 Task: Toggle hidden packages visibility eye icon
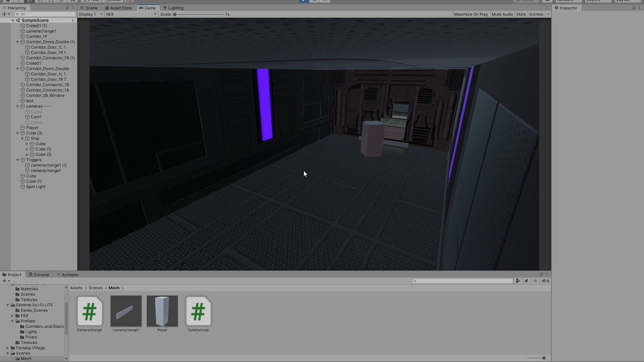pos(545,281)
